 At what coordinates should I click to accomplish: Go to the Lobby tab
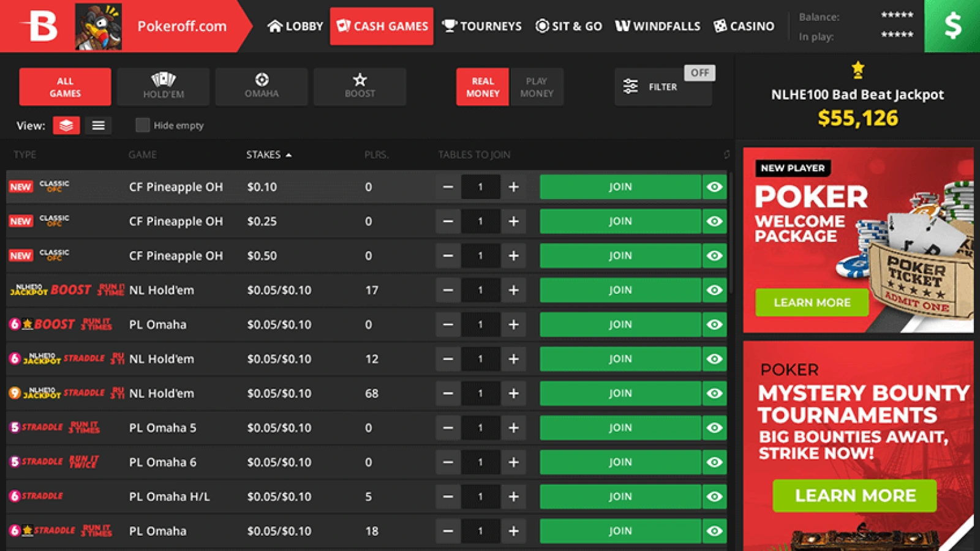point(295,26)
